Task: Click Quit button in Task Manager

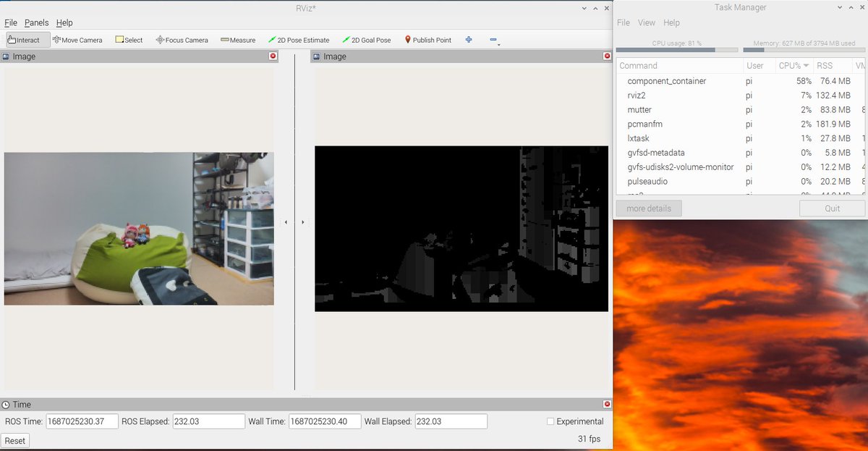Action: tap(832, 208)
